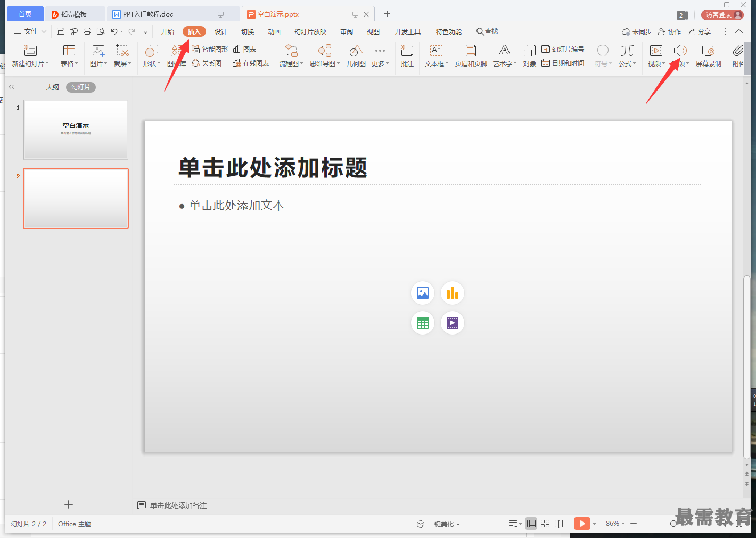Click the Text Box (文本框) icon
Screen dimensions: 756x538
[436, 51]
